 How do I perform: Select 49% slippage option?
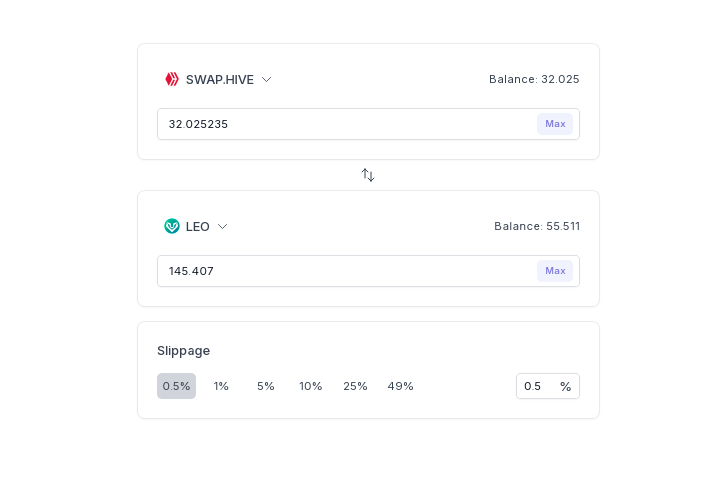[x=401, y=386]
